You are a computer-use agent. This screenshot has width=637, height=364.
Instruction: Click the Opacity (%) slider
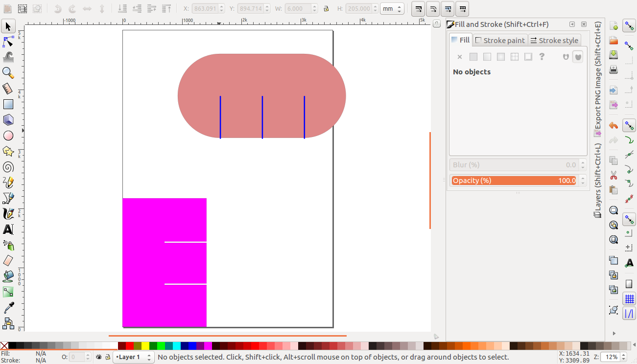pyautogui.click(x=514, y=181)
